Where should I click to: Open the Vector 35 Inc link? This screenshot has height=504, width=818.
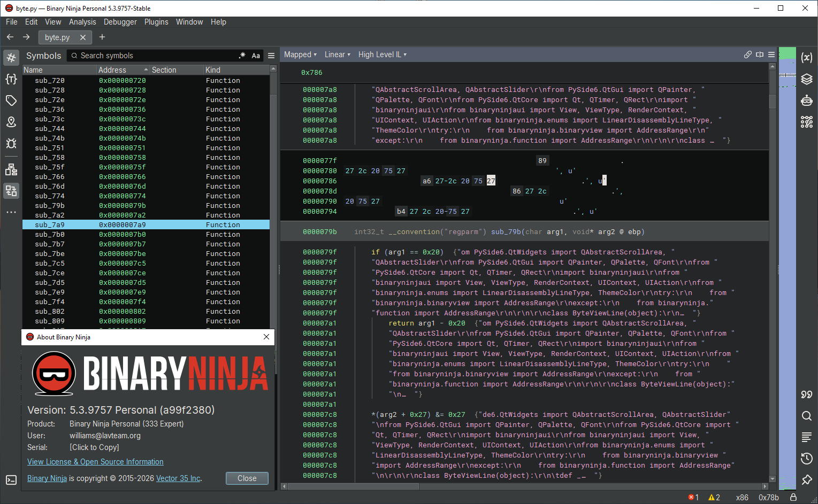[x=178, y=478]
